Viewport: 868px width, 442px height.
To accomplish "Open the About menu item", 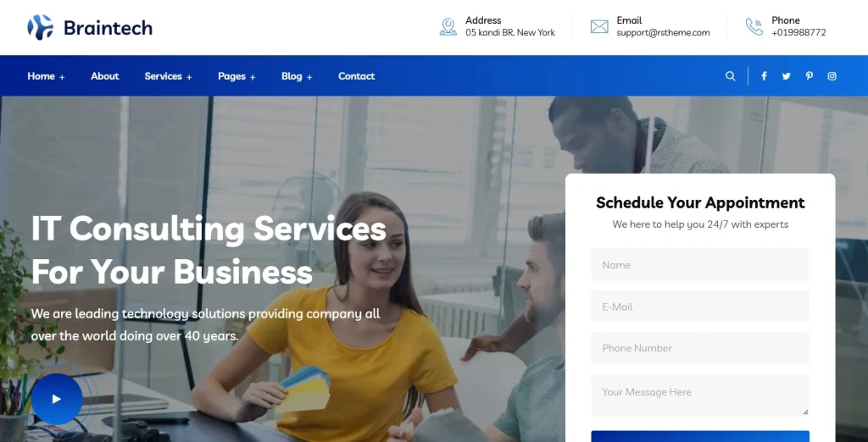I will coord(104,76).
